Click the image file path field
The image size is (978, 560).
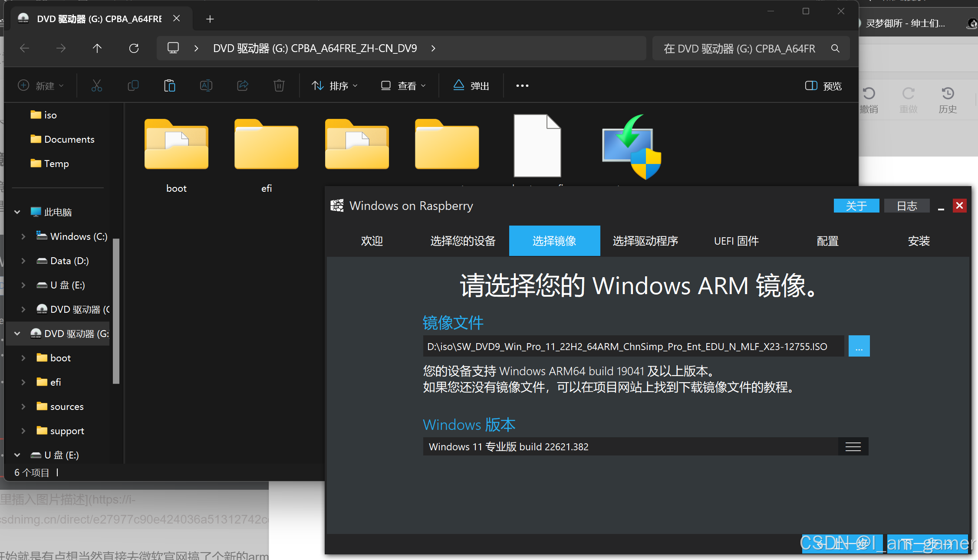pos(633,346)
